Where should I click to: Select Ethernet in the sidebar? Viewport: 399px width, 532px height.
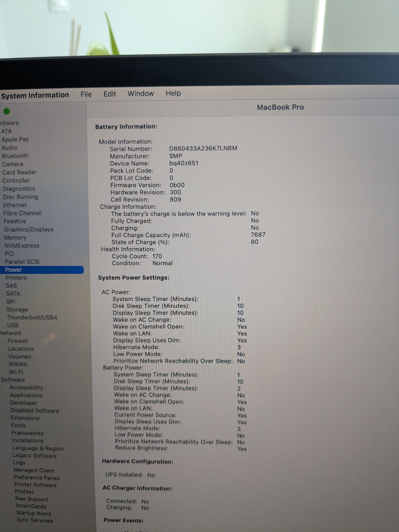pyautogui.click(x=15, y=205)
